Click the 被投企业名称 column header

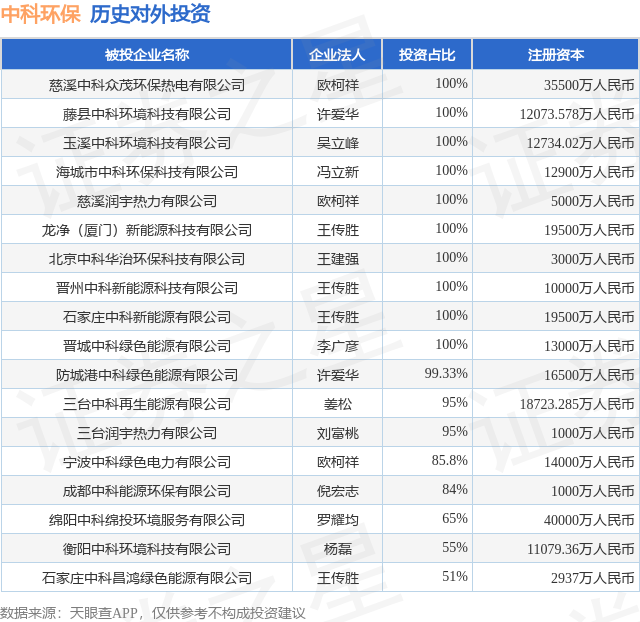pos(147,55)
